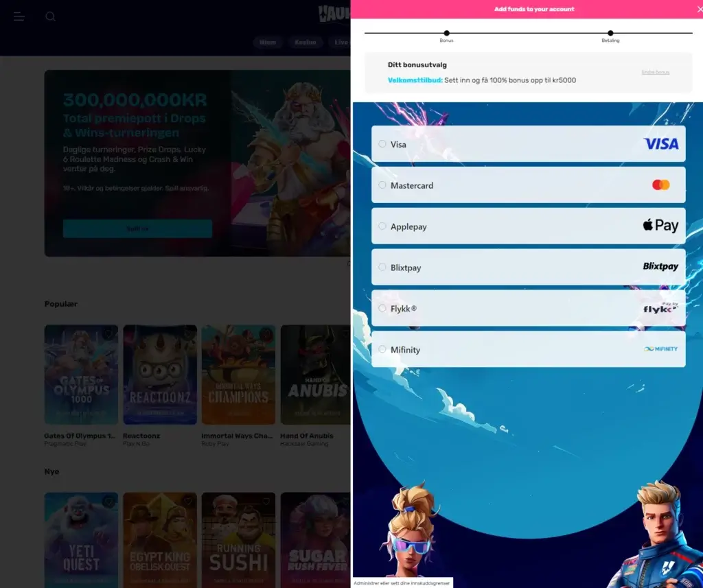
Task: Select the Visa radio button
Action: click(382, 144)
